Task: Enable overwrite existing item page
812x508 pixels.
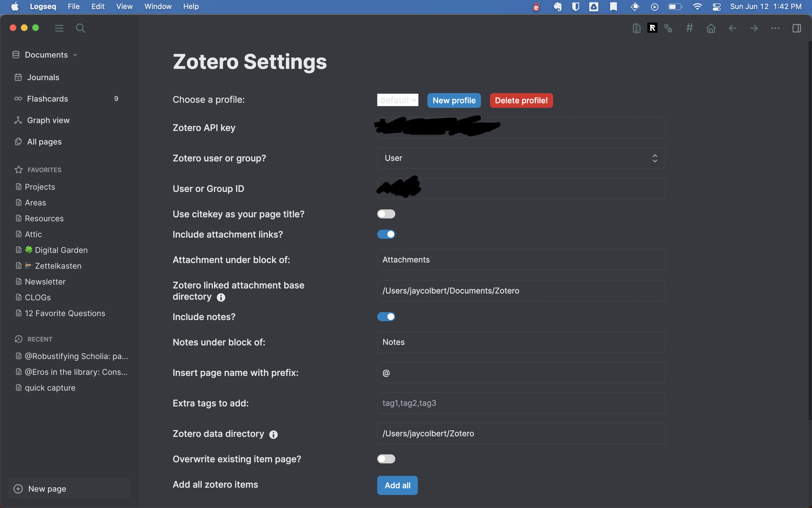Action: pos(386,459)
